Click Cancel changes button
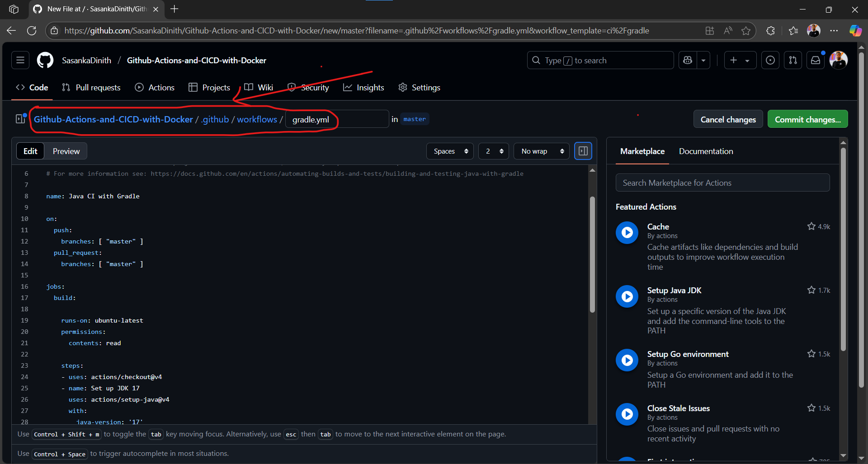The image size is (868, 464). point(728,119)
